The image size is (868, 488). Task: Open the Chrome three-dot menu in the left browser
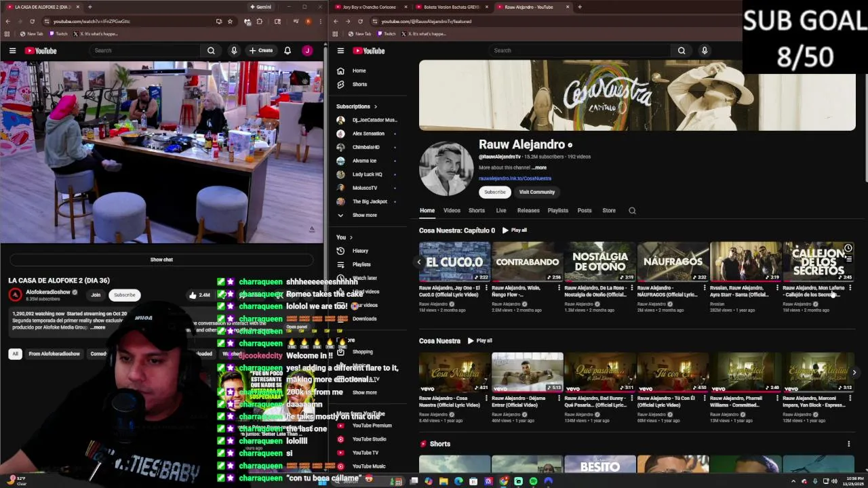pyautogui.click(x=321, y=21)
